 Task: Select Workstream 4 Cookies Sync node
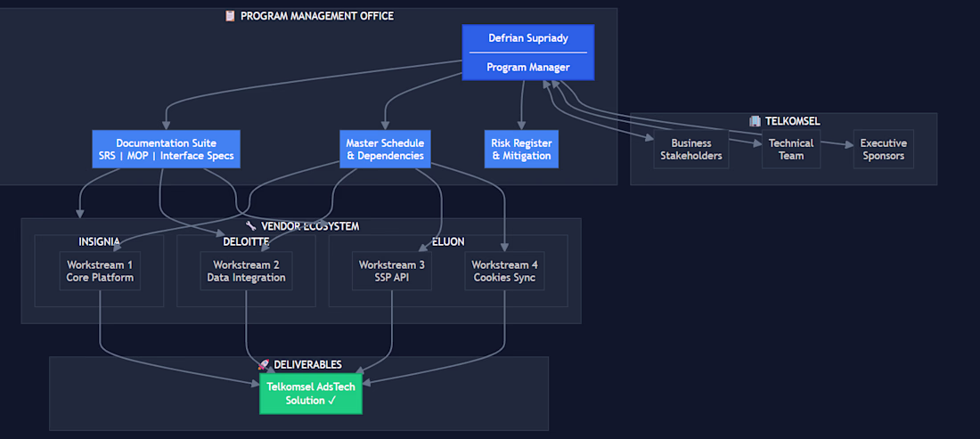pos(504,271)
